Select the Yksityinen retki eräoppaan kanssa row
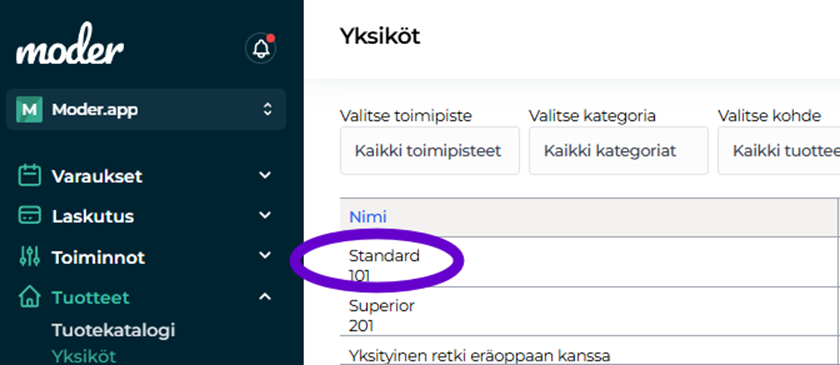The width and height of the screenshot is (840, 365). click(589, 352)
